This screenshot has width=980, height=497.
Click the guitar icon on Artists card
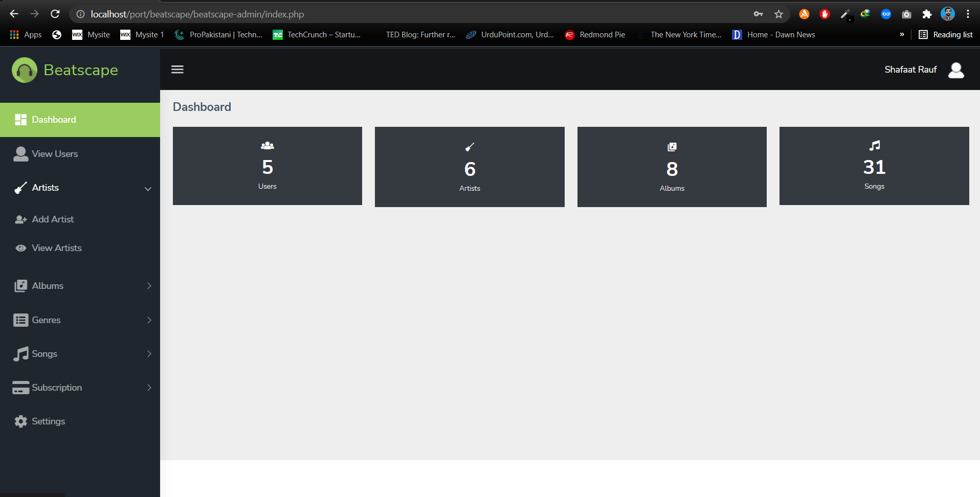pyautogui.click(x=470, y=147)
